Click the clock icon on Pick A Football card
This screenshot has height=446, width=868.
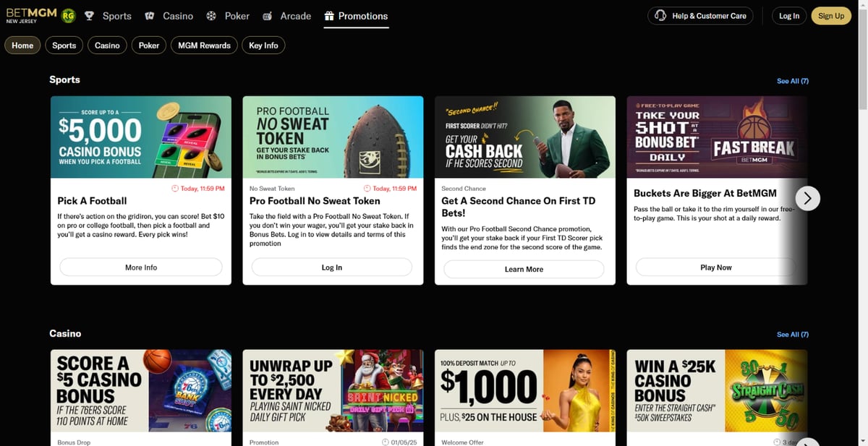tap(175, 189)
